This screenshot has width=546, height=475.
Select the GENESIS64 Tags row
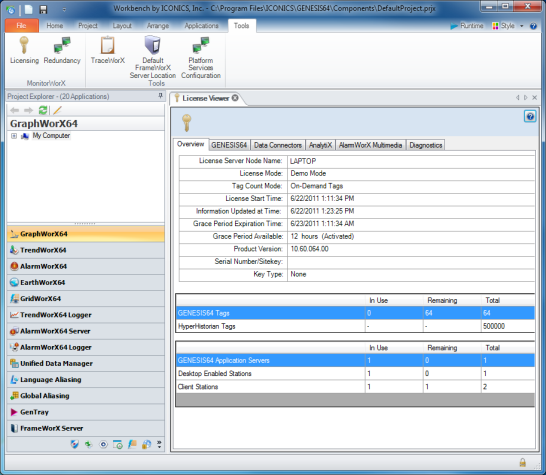[x=355, y=313]
